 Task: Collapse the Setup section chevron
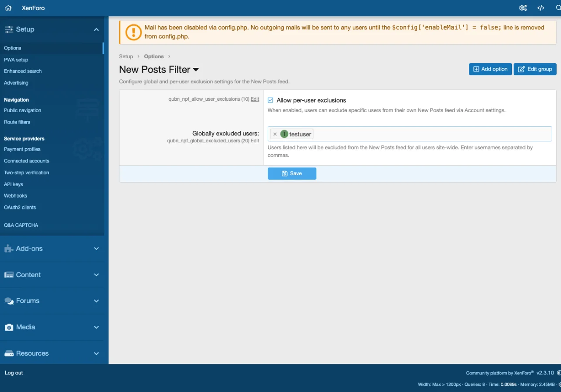pyautogui.click(x=96, y=29)
